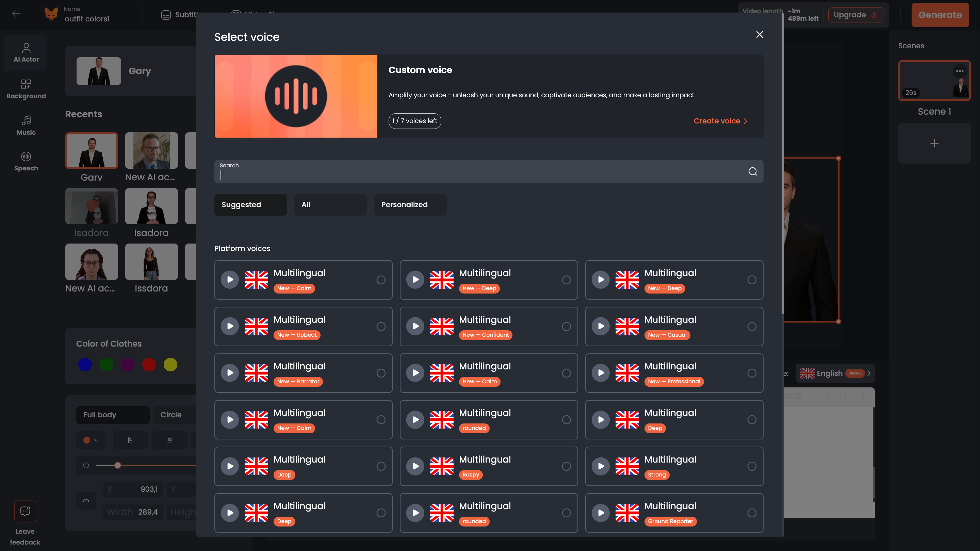The image size is (980, 551).
Task: Open the Music sidebar panel
Action: click(26, 125)
